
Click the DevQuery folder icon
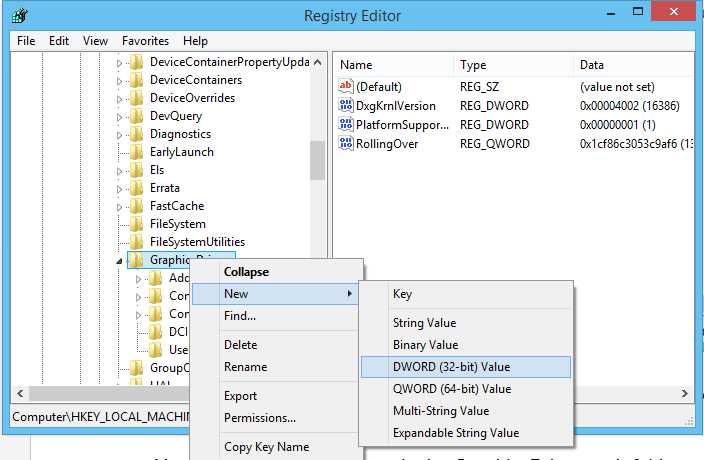coord(136,116)
